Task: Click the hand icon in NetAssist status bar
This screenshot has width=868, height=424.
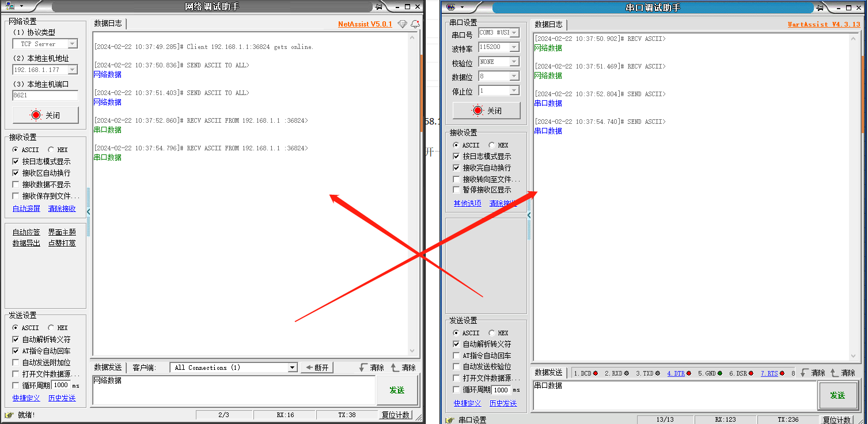Action: tap(9, 415)
